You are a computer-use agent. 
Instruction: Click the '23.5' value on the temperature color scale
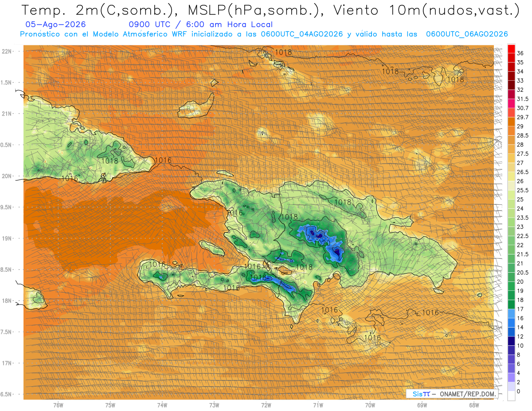(x=523, y=218)
